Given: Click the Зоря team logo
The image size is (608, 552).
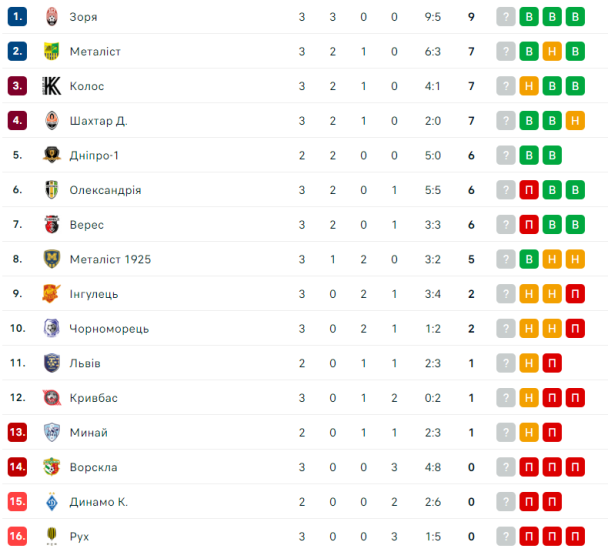Looking at the screenshot, I should click(x=52, y=17).
